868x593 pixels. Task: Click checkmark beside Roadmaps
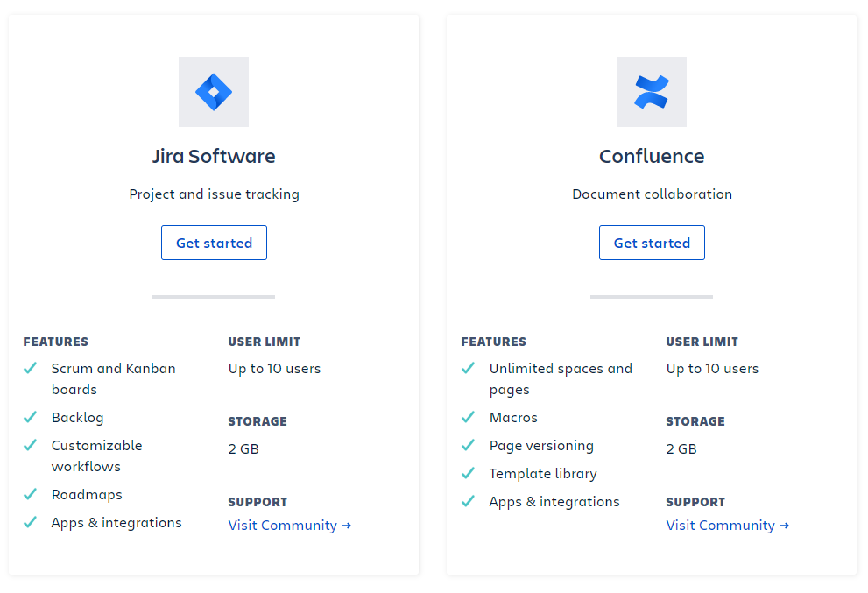click(30, 494)
